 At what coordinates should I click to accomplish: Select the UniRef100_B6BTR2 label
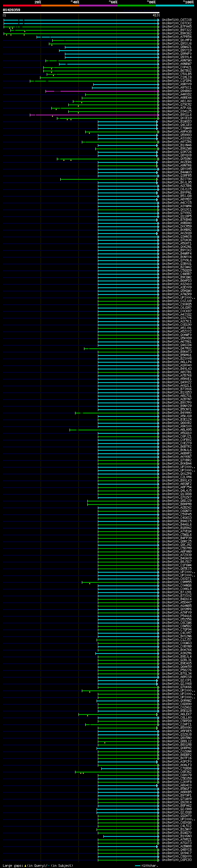click(177, 446)
